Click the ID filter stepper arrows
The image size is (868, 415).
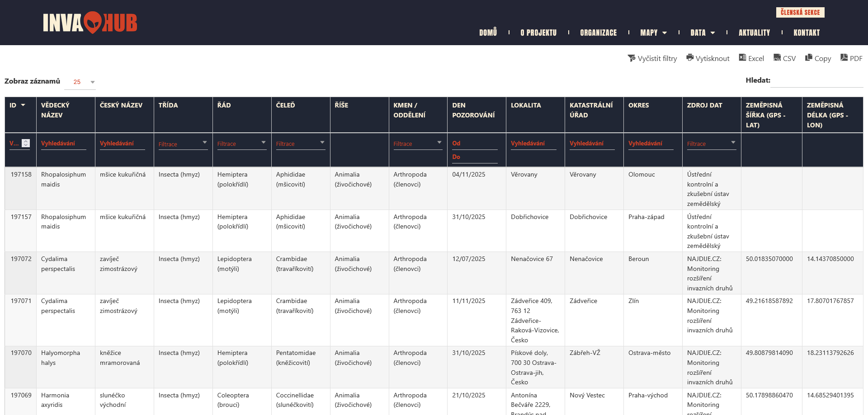[x=26, y=143]
